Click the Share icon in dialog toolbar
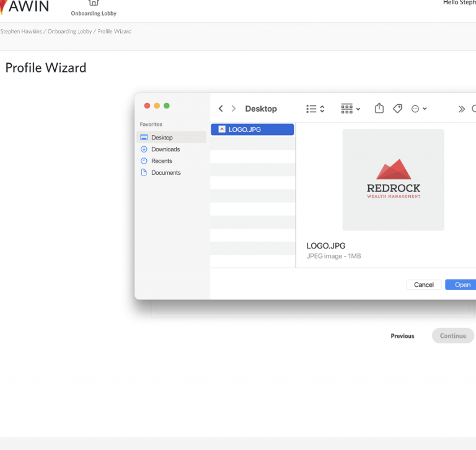 coord(379,108)
